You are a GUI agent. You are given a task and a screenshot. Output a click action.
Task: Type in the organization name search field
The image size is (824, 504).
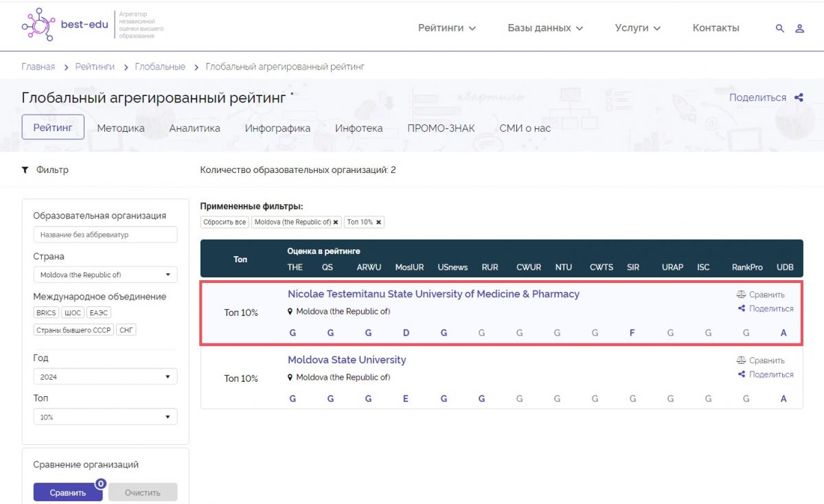(105, 235)
